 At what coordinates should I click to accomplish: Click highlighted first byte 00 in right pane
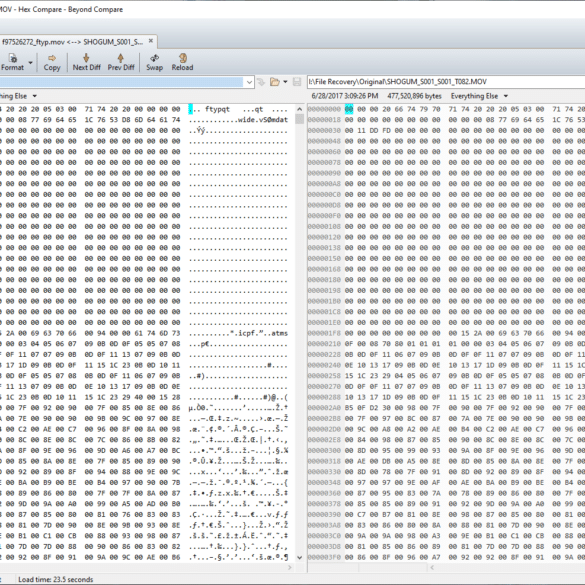[x=349, y=109]
